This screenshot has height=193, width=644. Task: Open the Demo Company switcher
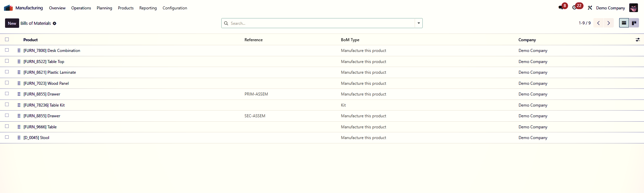point(610,8)
